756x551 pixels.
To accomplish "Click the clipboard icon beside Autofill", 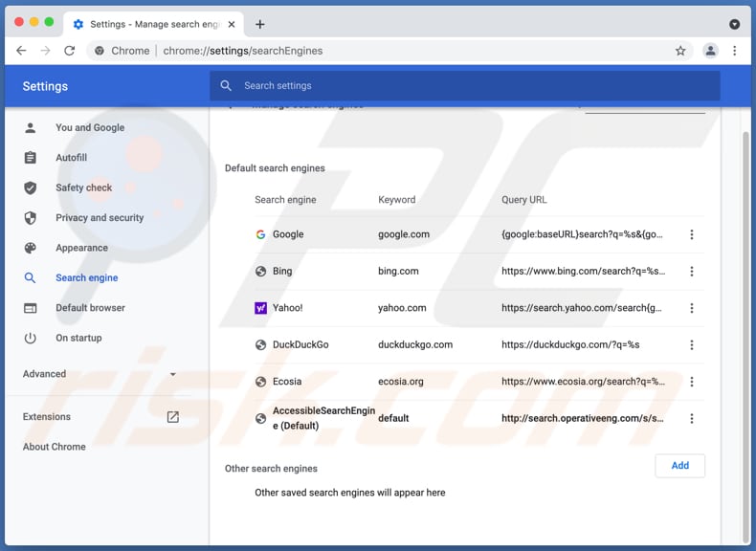I will coord(31,158).
